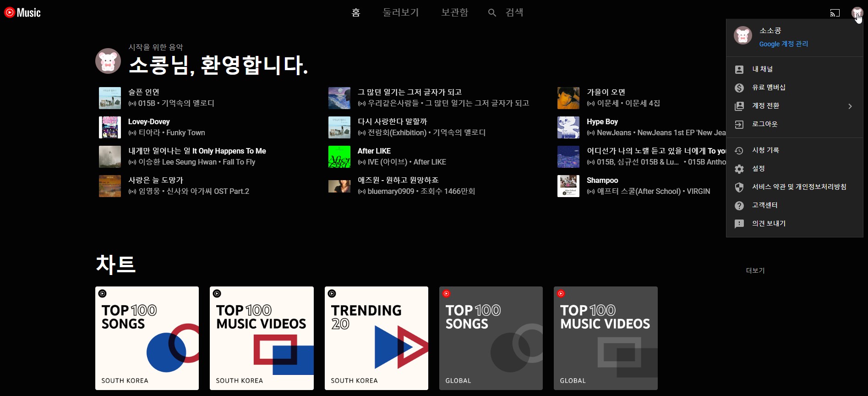Click album art for Lovey-Dovey
Image resolution: width=868 pixels, height=396 pixels.
[x=110, y=127]
